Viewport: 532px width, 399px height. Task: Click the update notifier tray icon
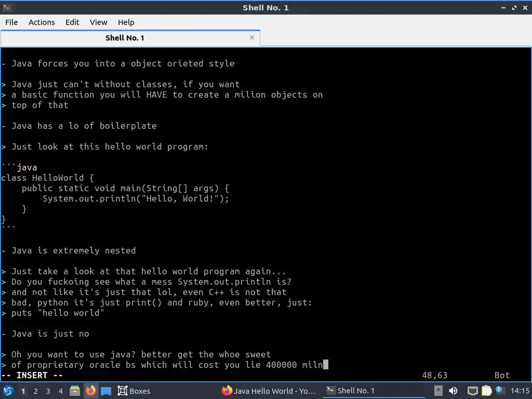coord(499,390)
